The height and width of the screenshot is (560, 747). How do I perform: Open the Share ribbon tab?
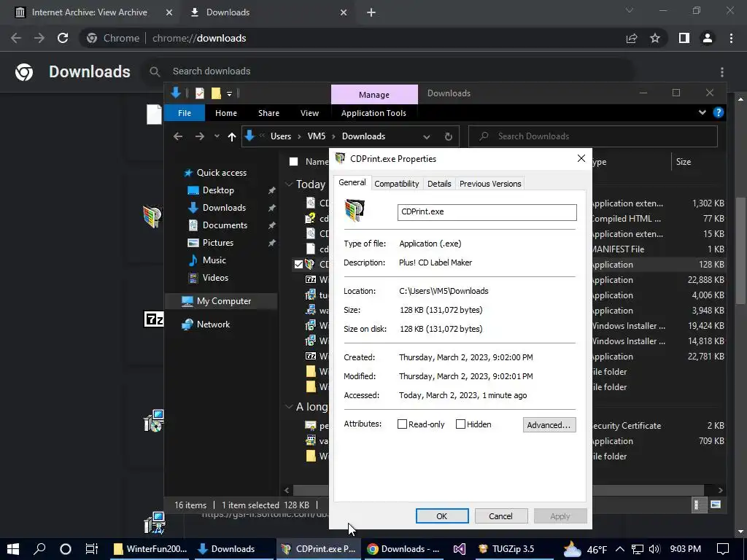click(x=268, y=113)
